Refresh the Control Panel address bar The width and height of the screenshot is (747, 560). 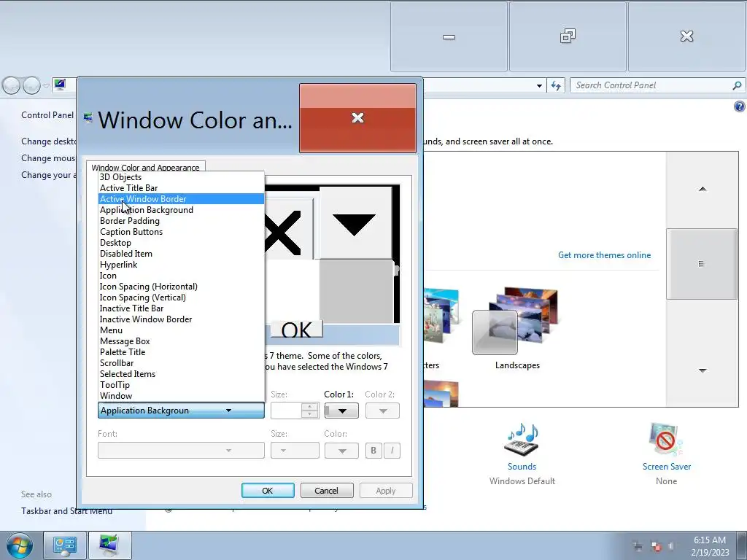(x=555, y=86)
